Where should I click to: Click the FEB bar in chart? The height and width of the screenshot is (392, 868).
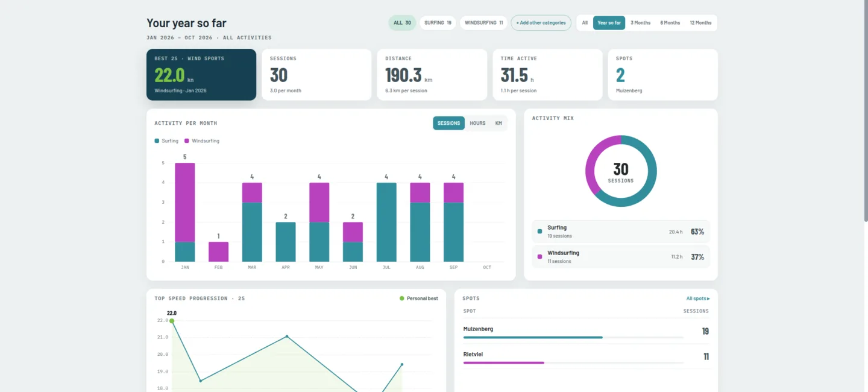pyautogui.click(x=218, y=251)
